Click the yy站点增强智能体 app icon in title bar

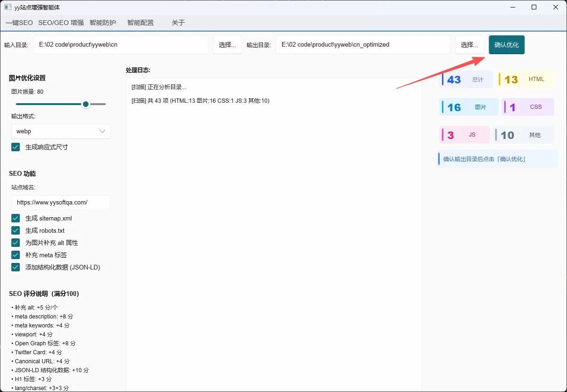pyautogui.click(x=8, y=8)
